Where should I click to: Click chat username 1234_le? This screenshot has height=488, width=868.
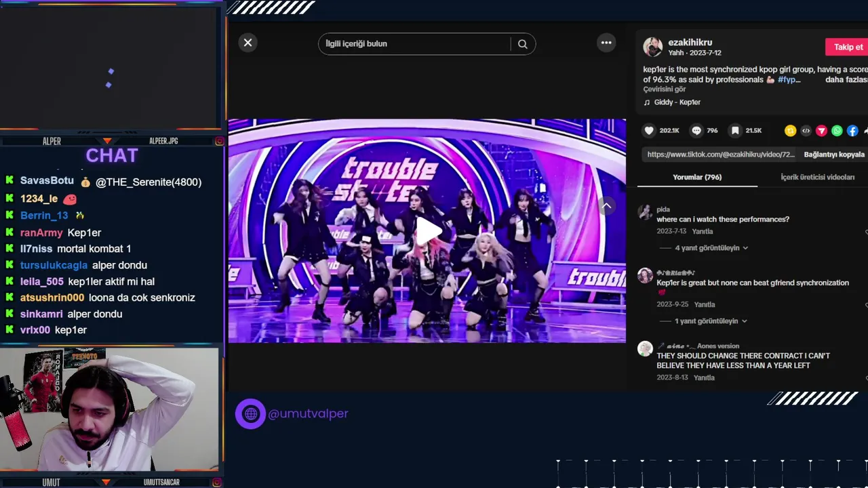point(39,199)
